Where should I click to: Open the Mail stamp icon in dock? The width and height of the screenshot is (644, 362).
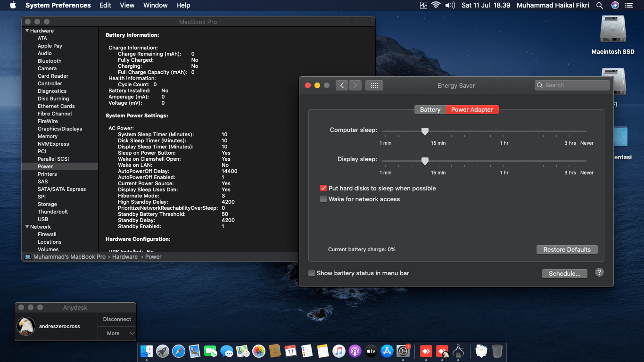(x=195, y=351)
